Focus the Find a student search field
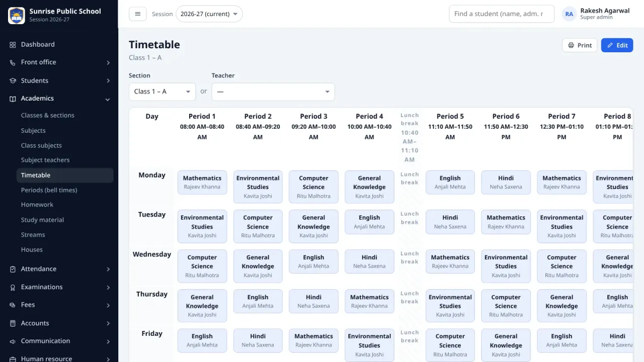 pyautogui.click(x=502, y=14)
